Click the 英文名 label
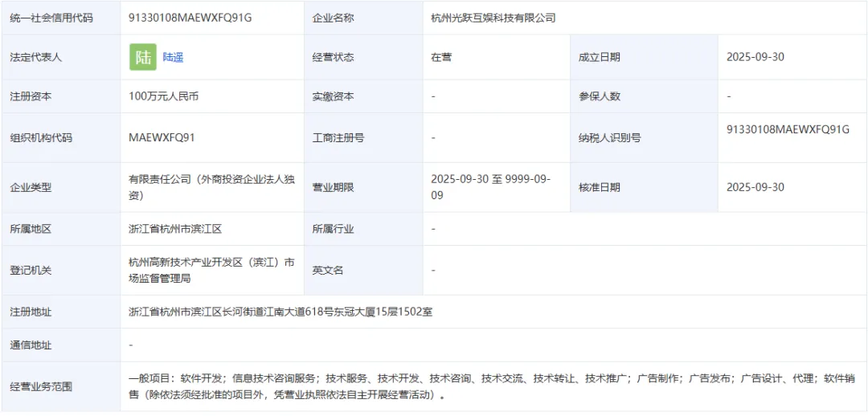This screenshot has width=868, height=416. pos(328,271)
